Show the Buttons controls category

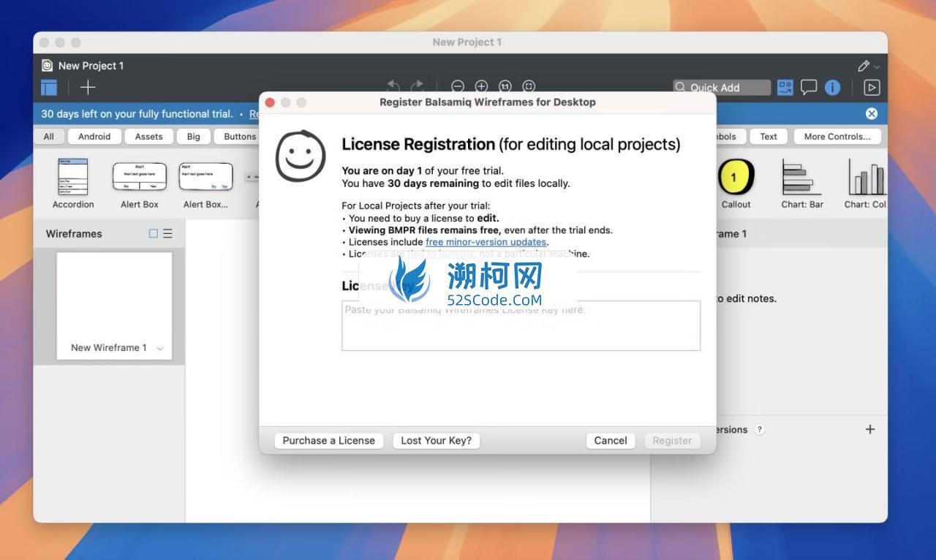[239, 136]
